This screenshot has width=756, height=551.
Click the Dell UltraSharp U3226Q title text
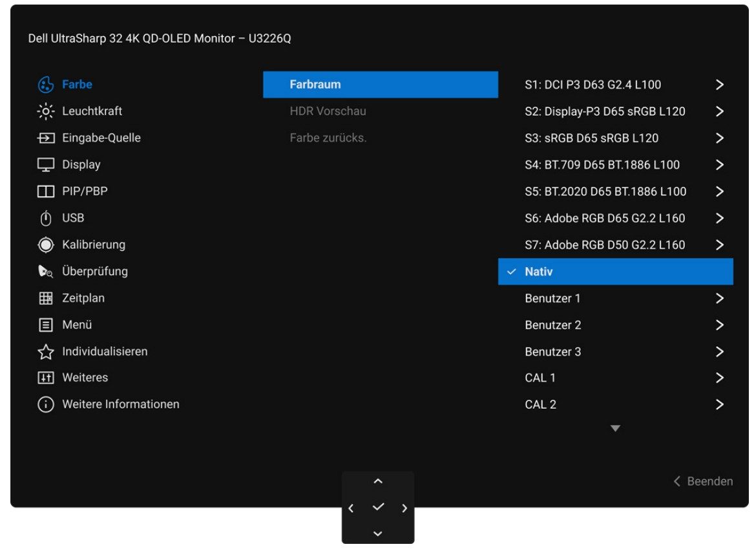(160, 39)
